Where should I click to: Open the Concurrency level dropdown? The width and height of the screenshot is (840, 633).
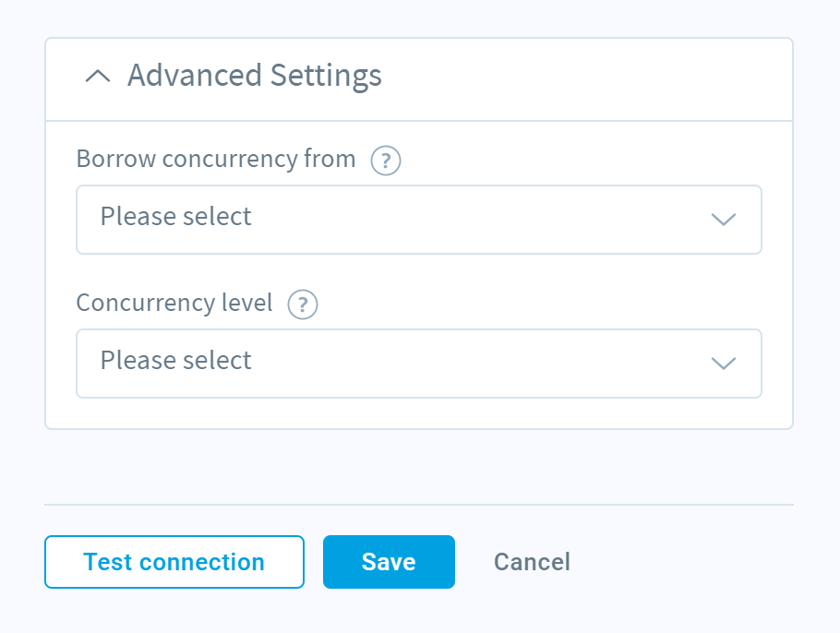pos(419,364)
